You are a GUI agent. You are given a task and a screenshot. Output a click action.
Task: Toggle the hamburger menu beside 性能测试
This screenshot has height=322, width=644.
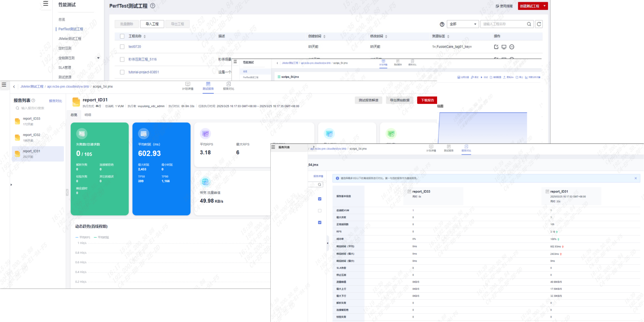point(45,4)
